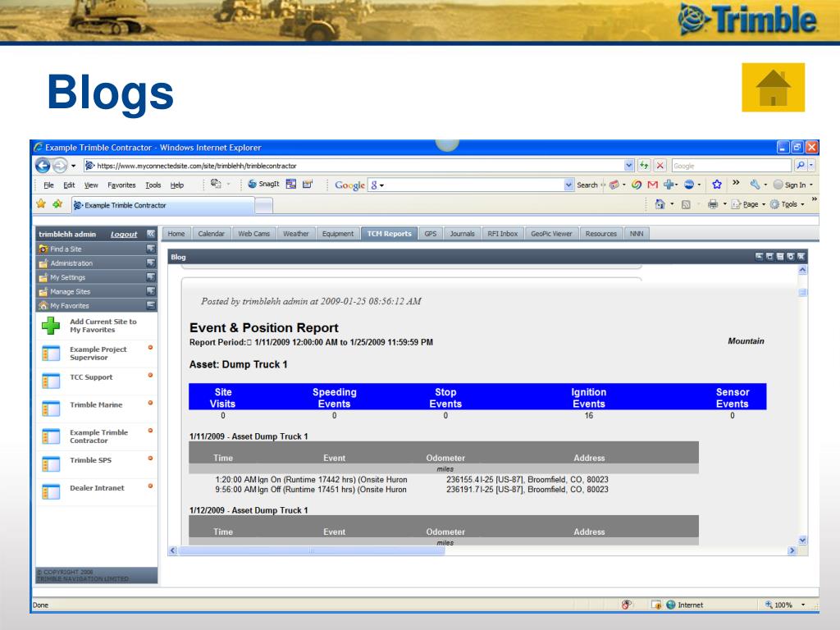Click the green plus Add Current Site icon
840x630 pixels.
click(51, 326)
